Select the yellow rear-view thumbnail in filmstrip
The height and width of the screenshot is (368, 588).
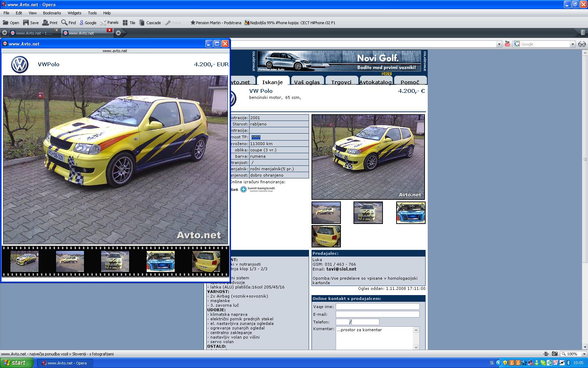(x=206, y=261)
